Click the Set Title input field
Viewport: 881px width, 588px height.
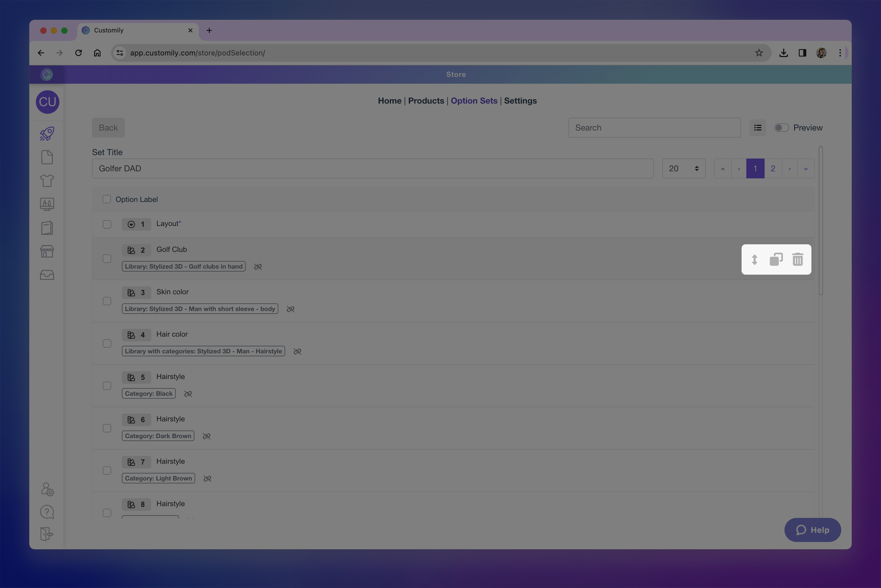pyautogui.click(x=372, y=169)
